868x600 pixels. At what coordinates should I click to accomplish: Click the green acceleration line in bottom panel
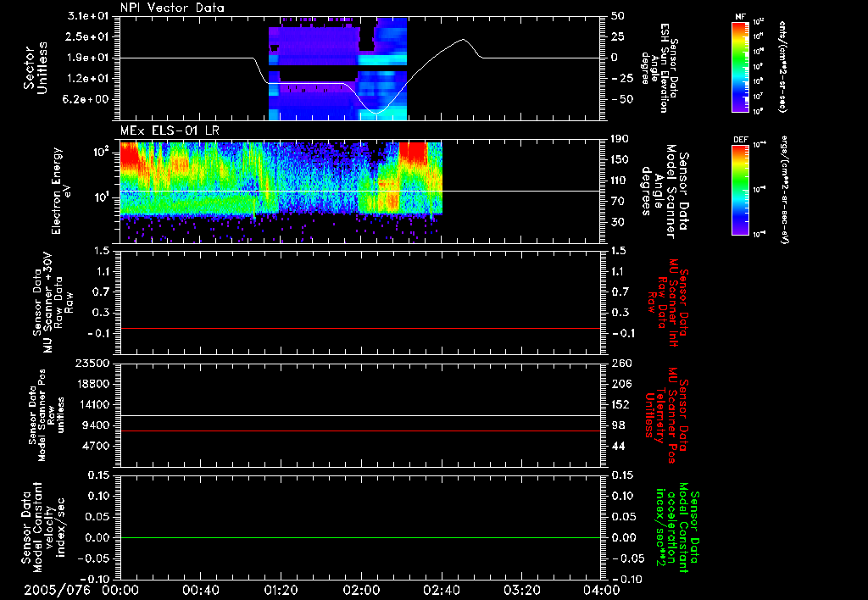pos(360,538)
